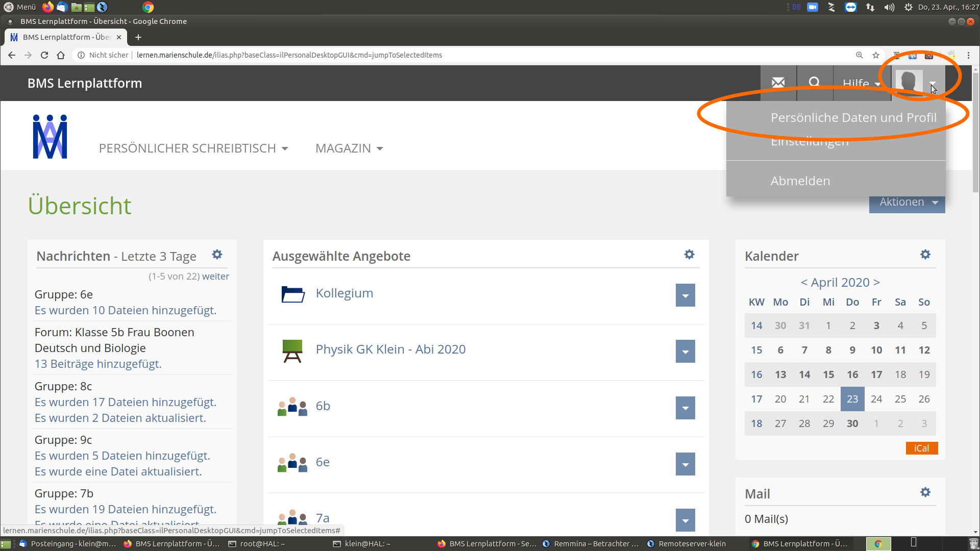Open the Mail block gear icon
This screenshot has height=551, width=980.
925,492
